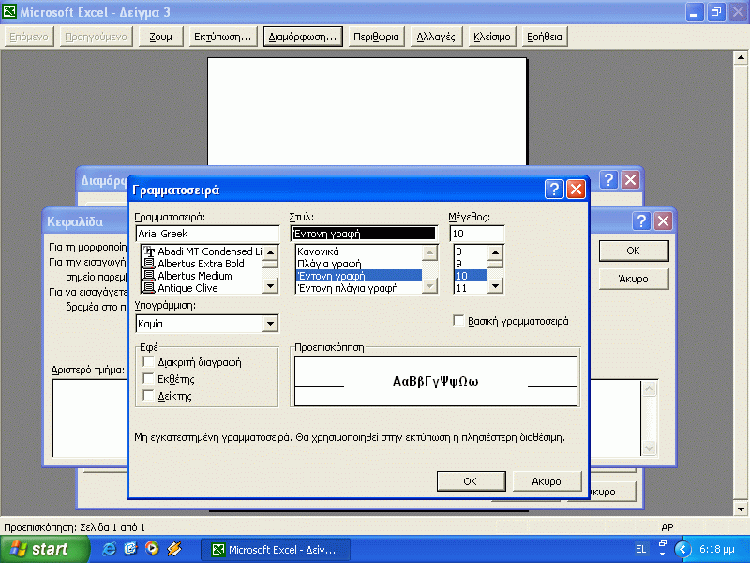Toggle Περιθώρια margins button
Screen dimensions: 750x563
point(375,37)
